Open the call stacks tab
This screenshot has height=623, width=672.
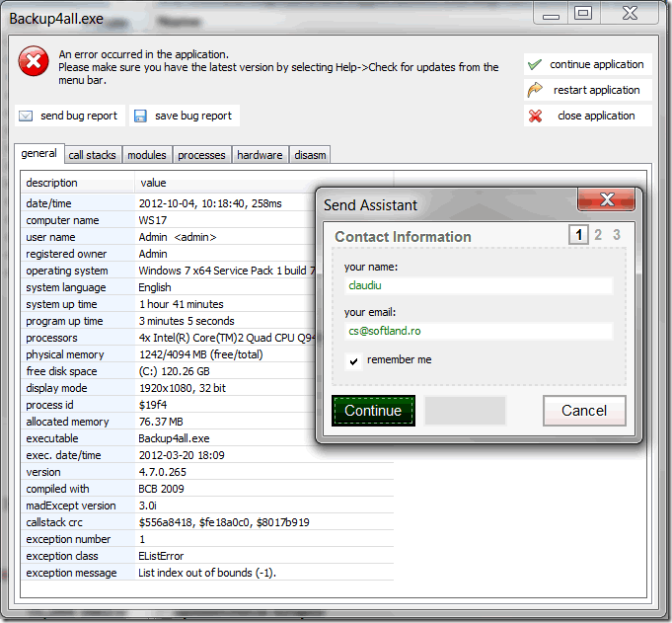coord(92,155)
